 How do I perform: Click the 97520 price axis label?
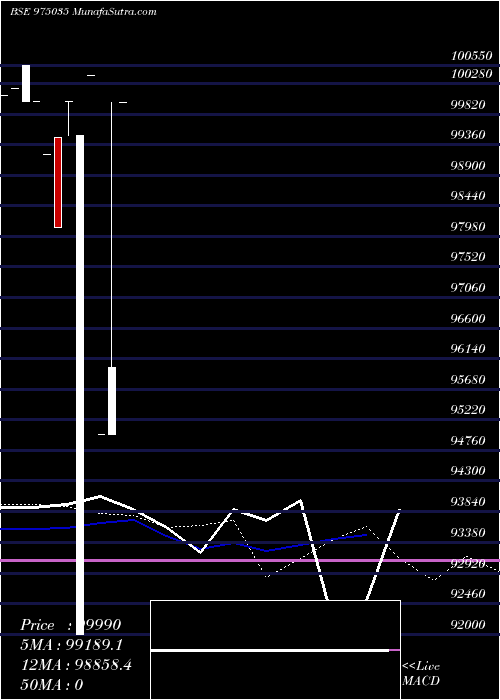pos(468,257)
